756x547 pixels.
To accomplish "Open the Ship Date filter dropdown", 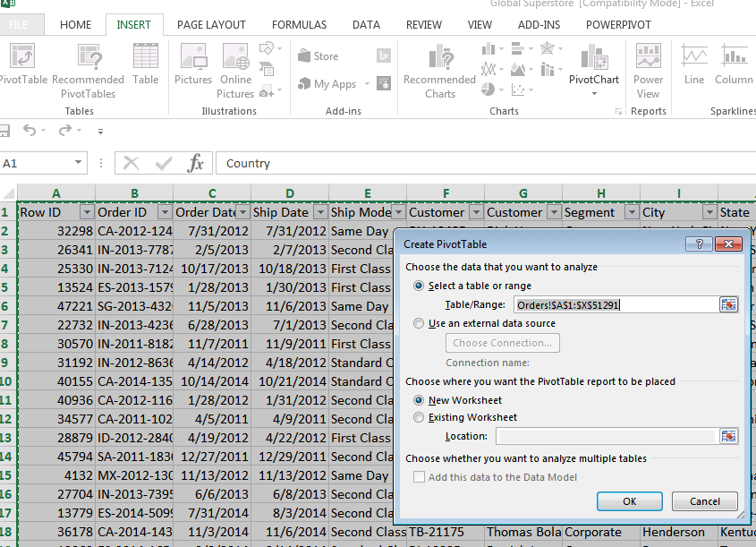I will pos(320,212).
